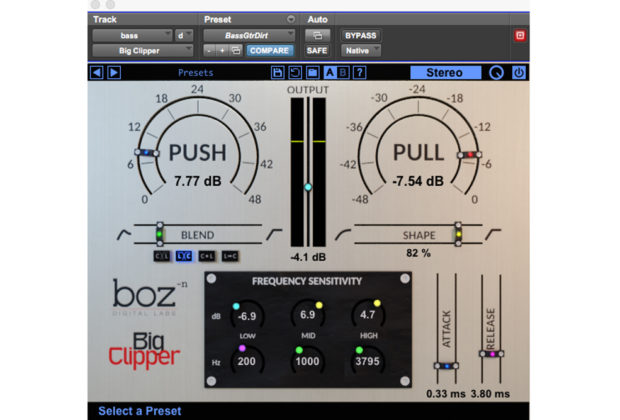
Task: Click the soft-knee curve icon left of BLEND
Action: 124,235
